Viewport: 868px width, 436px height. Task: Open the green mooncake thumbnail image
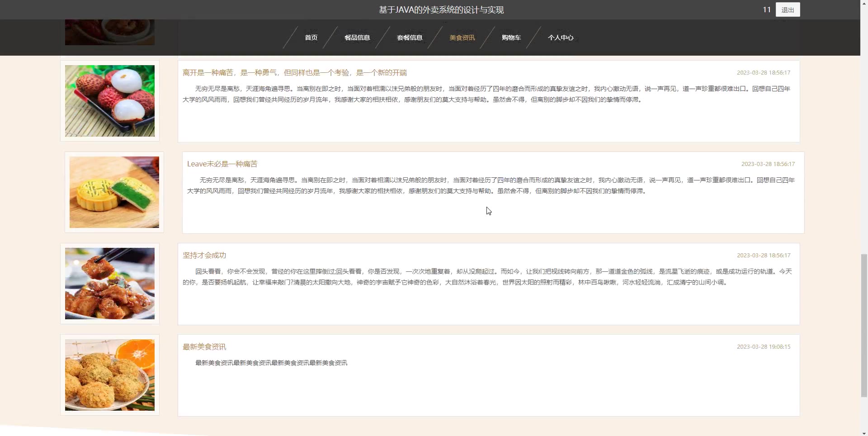click(x=114, y=192)
